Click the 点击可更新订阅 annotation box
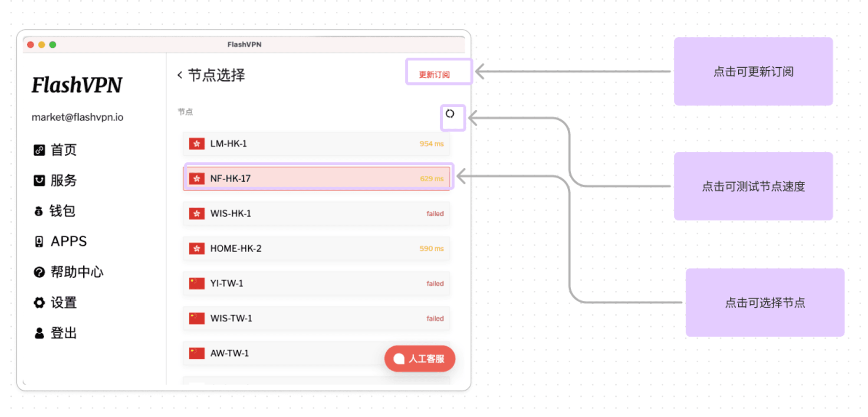Screen dimensions: 868x417 click(753, 72)
